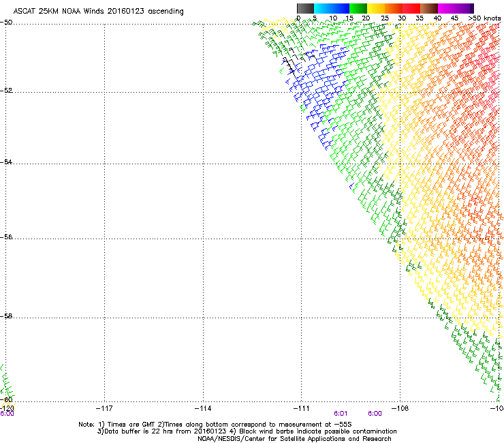
Task: Click the NOAA/NESDIS Center for Satellite Applications credit
Action: point(294,439)
